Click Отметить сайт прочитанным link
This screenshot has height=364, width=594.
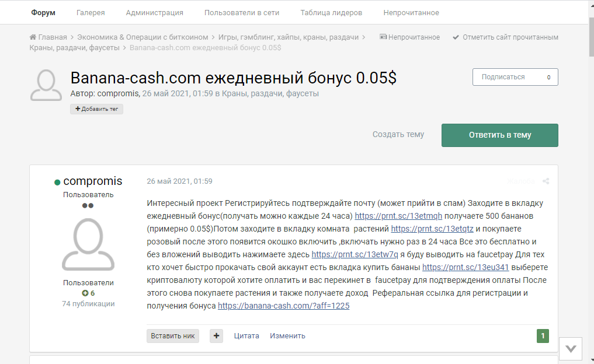505,37
